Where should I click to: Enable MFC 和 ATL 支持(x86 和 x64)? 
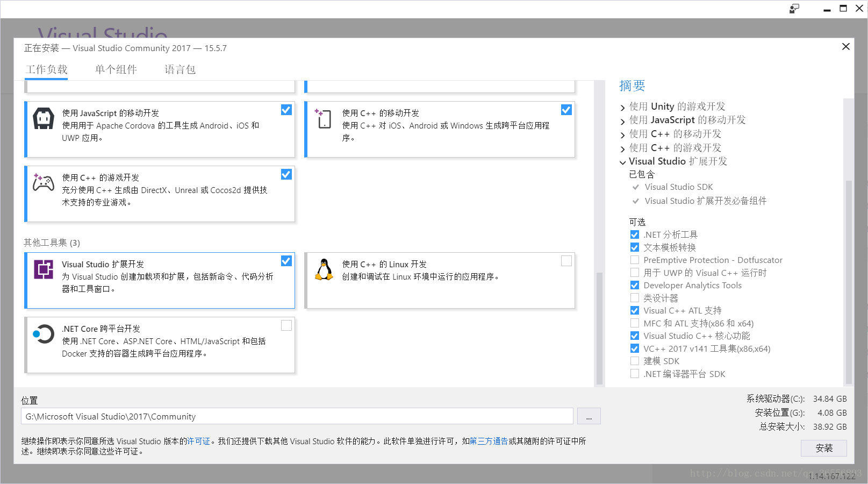click(635, 323)
